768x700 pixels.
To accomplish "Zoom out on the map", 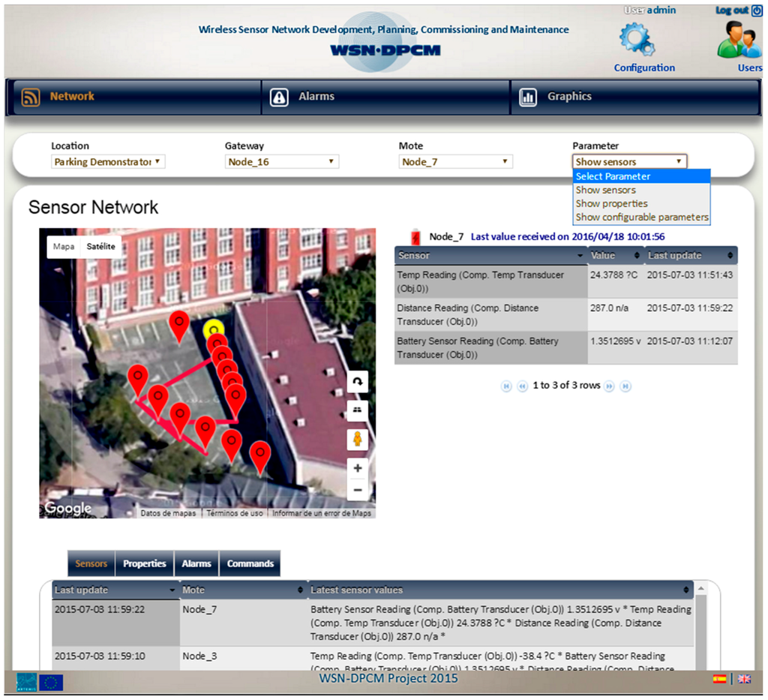I will [358, 490].
